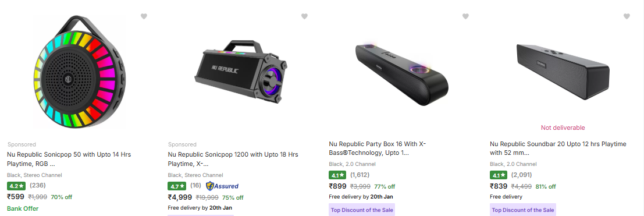Click the Party Box 4.1 rating badge

click(x=337, y=175)
